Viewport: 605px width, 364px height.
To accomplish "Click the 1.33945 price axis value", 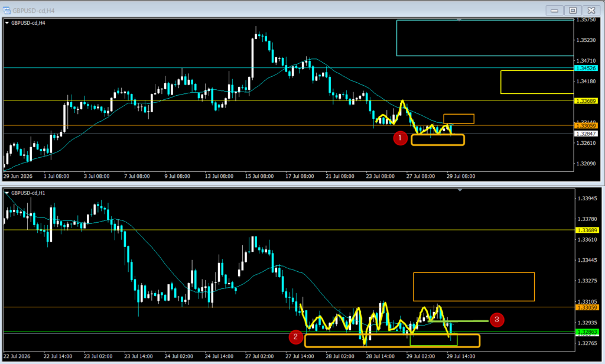I will pos(587,199).
